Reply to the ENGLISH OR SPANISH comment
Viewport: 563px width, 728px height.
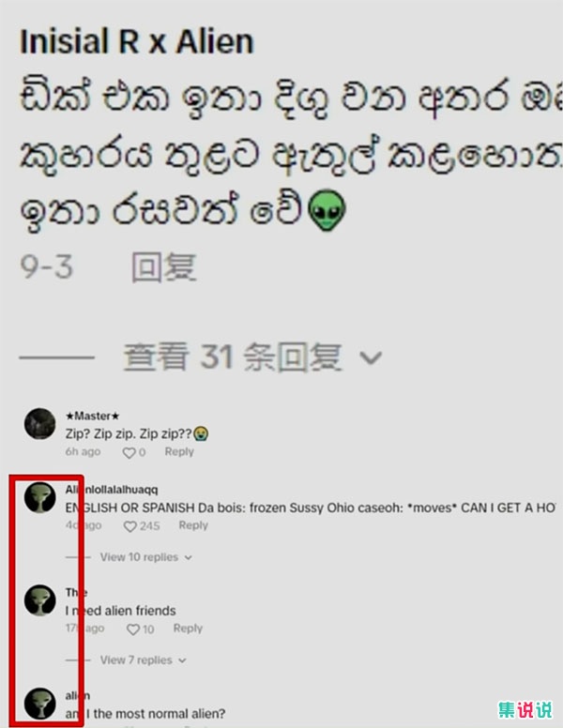(193, 525)
